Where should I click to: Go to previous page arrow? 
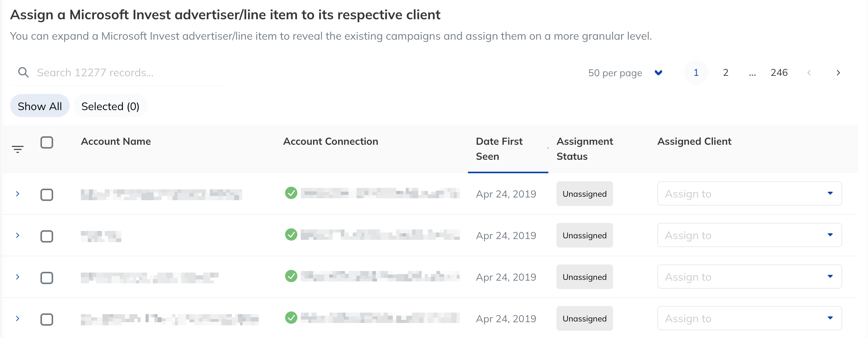coord(809,73)
